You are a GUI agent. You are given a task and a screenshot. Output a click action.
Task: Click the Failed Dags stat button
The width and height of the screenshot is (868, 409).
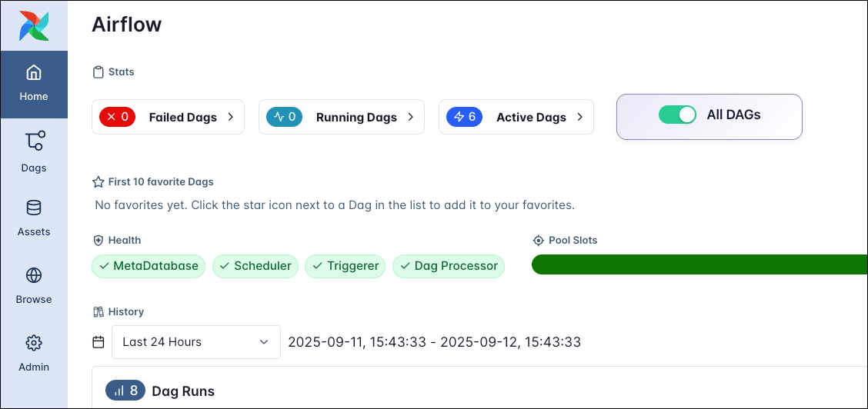point(168,118)
